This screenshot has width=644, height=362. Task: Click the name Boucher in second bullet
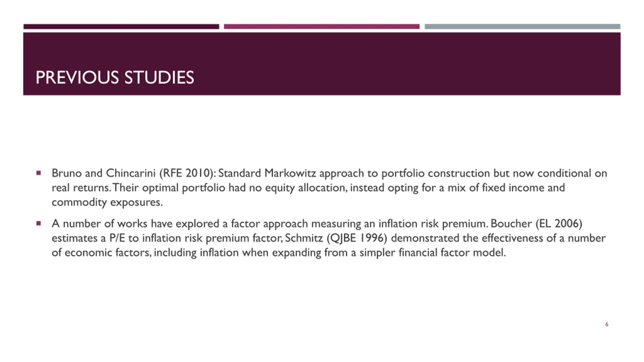[511, 223]
